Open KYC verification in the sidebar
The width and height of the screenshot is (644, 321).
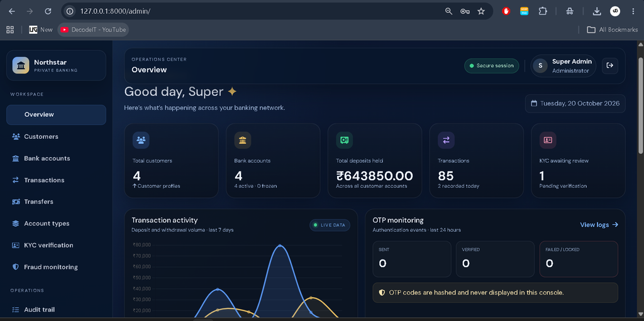click(56, 245)
